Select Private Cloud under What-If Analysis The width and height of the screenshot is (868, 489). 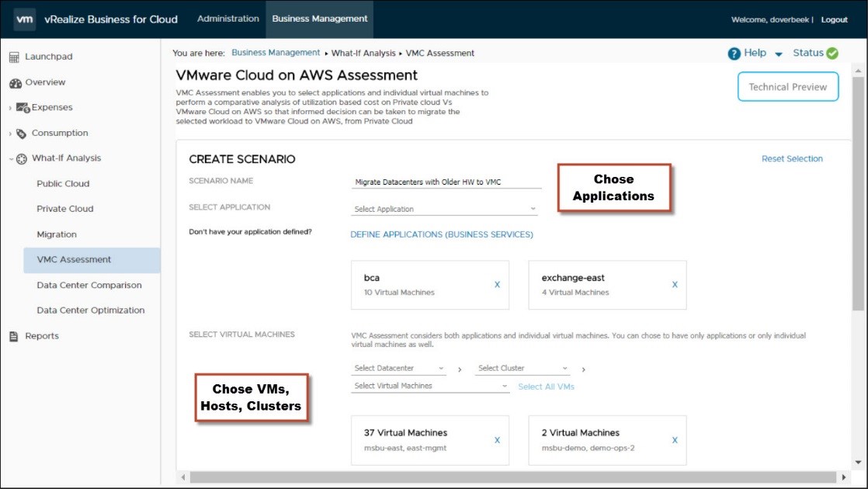65,209
